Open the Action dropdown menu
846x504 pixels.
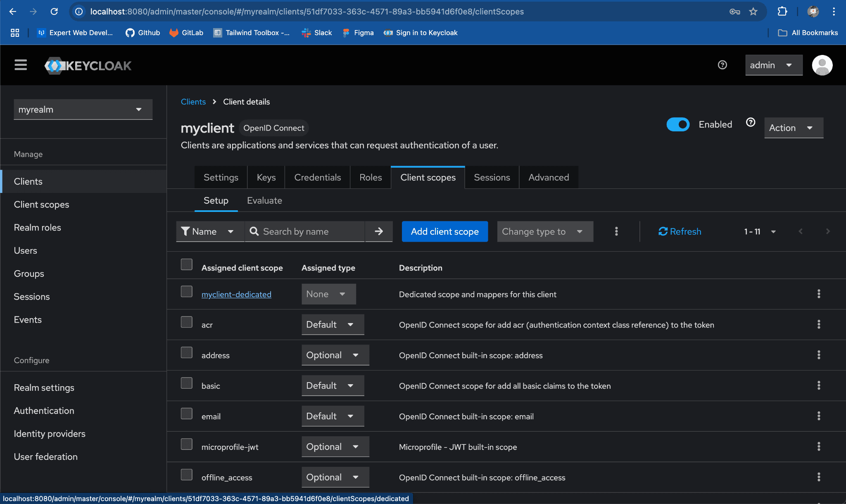(x=793, y=128)
